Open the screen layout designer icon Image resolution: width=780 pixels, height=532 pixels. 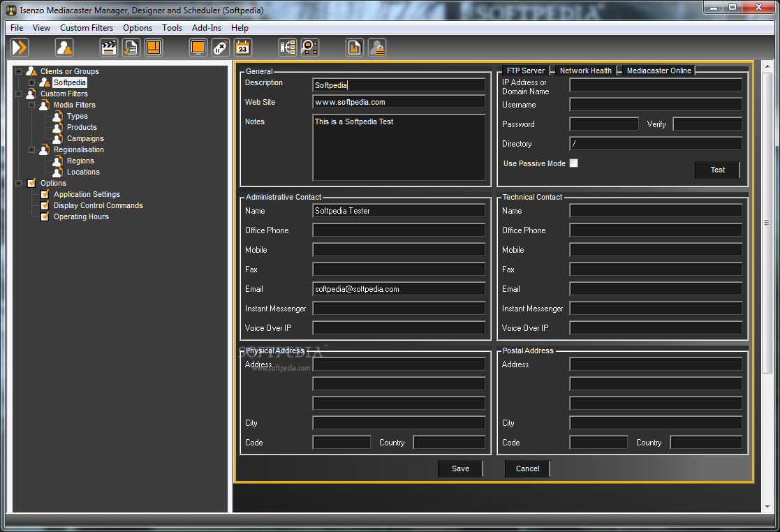coord(154,47)
